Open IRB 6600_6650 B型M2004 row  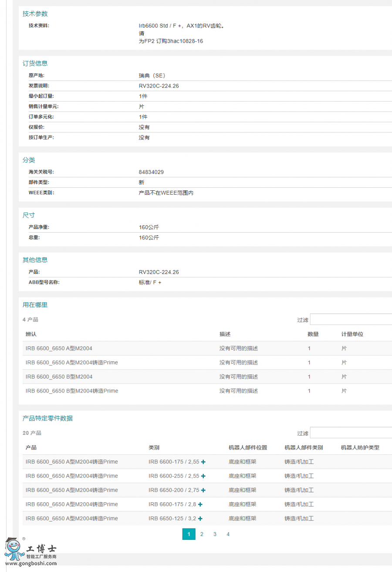point(59,377)
